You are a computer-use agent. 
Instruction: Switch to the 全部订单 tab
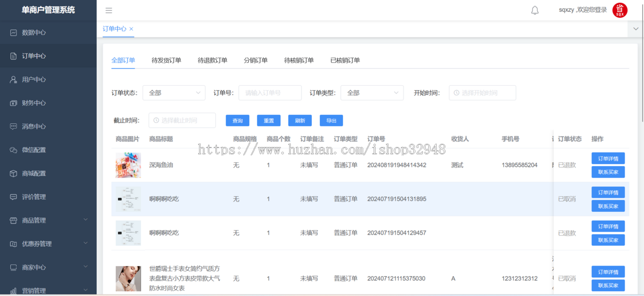click(123, 60)
